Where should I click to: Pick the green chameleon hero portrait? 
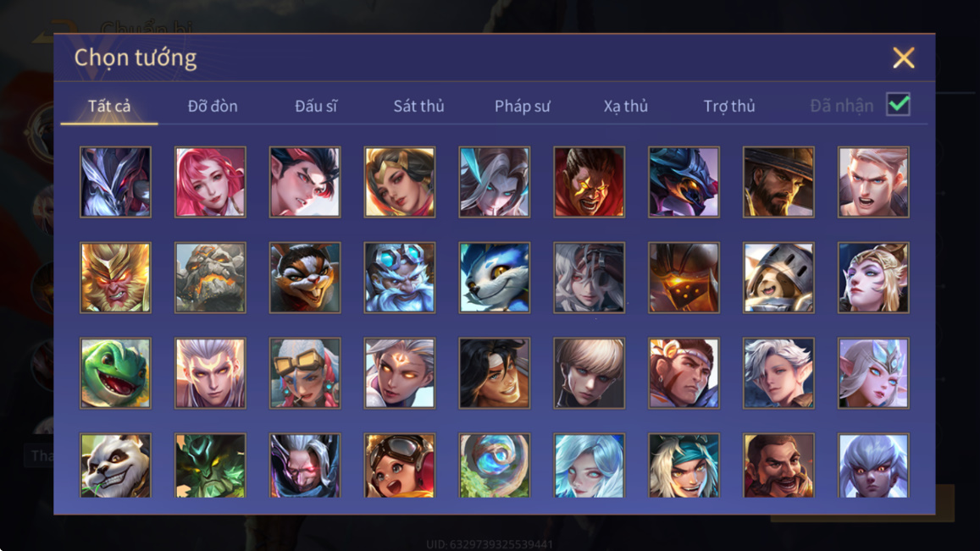click(116, 373)
